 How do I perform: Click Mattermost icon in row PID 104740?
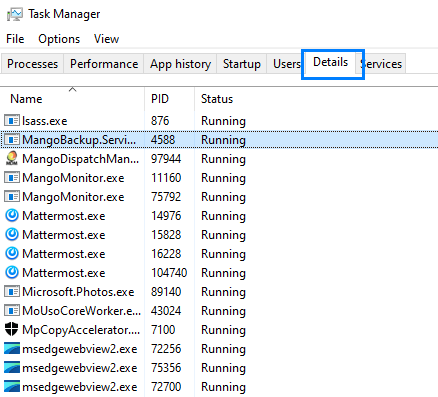pos(12,272)
